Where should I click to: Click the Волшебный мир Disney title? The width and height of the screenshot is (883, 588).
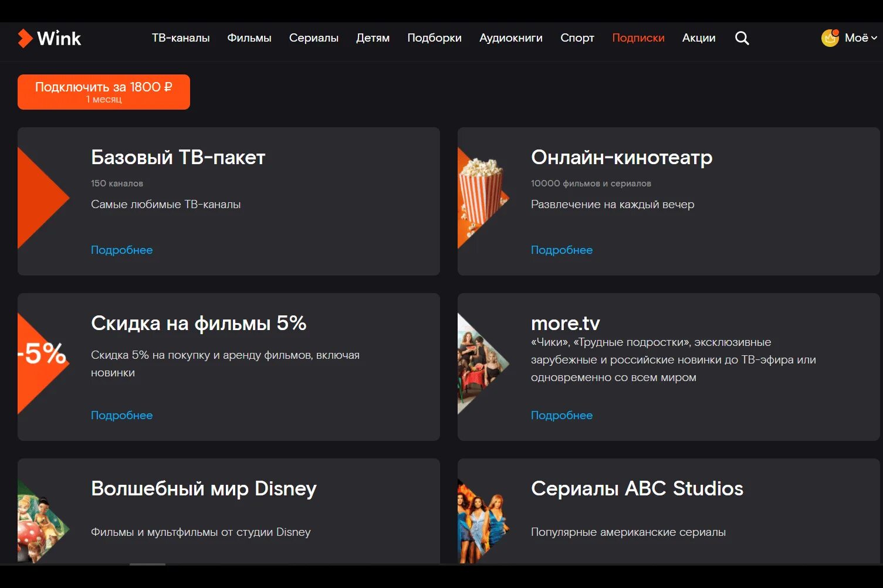pos(204,488)
